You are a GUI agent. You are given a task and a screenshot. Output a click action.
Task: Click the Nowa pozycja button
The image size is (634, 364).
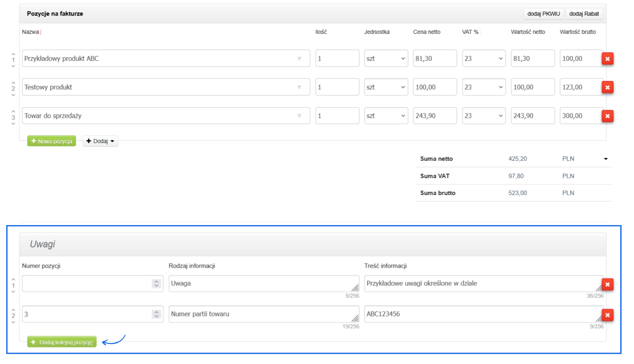51,141
